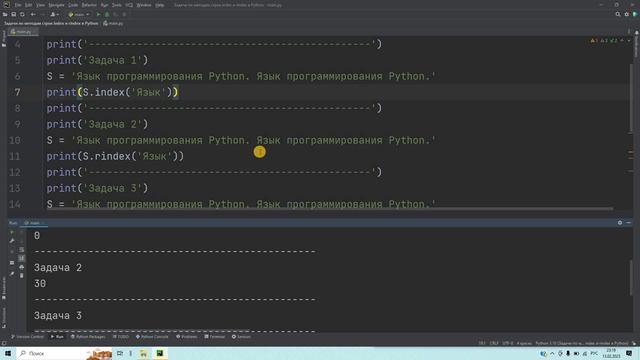Open the Terminal tool window
This screenshot has width=640, height=360.
215,337
